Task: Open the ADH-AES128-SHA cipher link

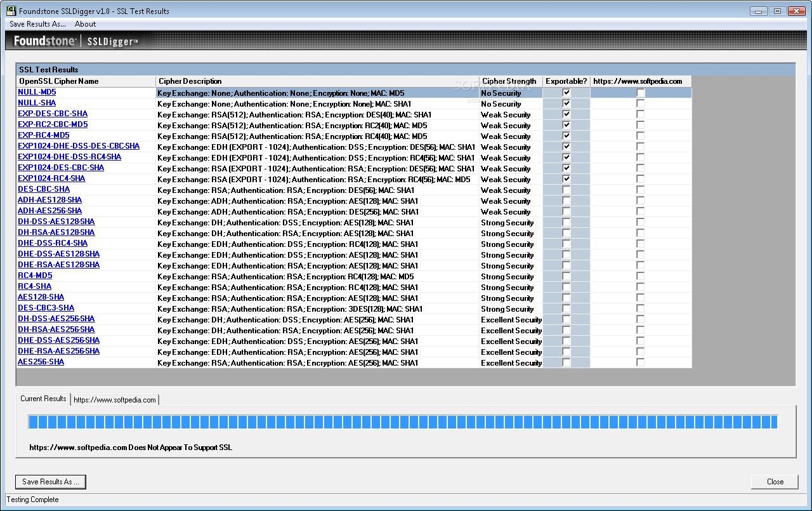Action: (50, 200)
